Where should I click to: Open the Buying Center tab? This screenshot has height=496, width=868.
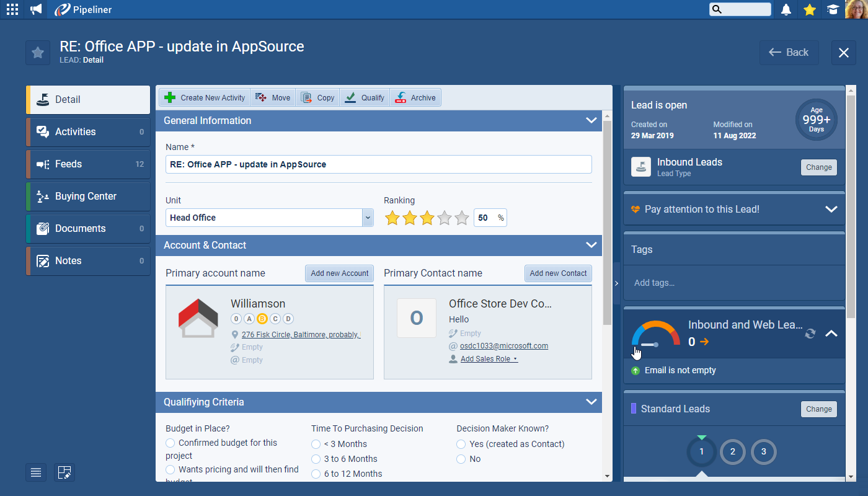(x=88, y=196)
